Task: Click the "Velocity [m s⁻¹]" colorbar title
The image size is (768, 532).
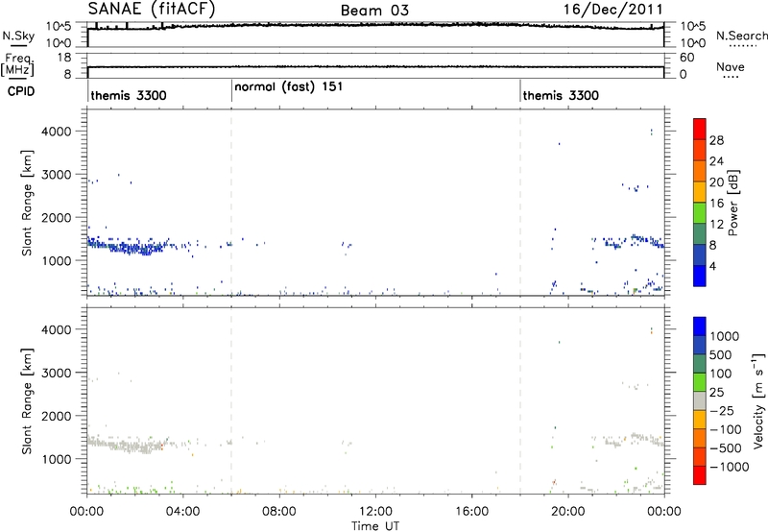Action: [x=758, y=400]
